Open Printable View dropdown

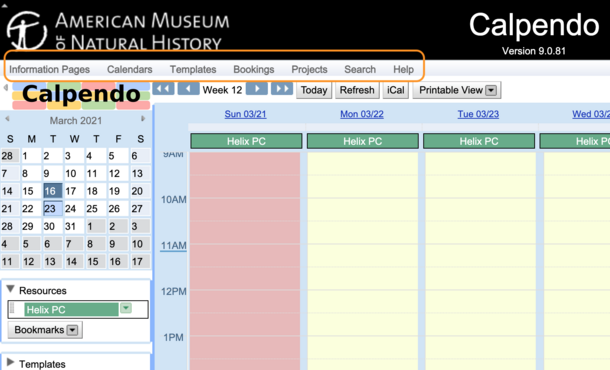click(457, 90)
